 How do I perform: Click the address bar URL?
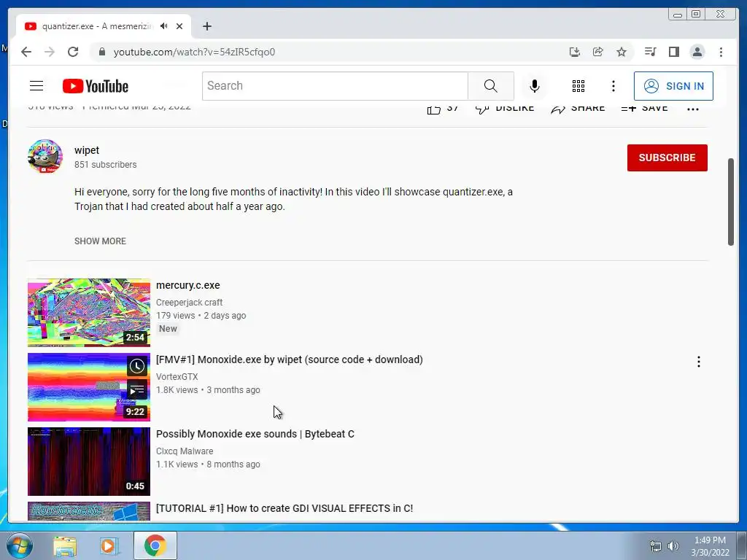[194, 52]
